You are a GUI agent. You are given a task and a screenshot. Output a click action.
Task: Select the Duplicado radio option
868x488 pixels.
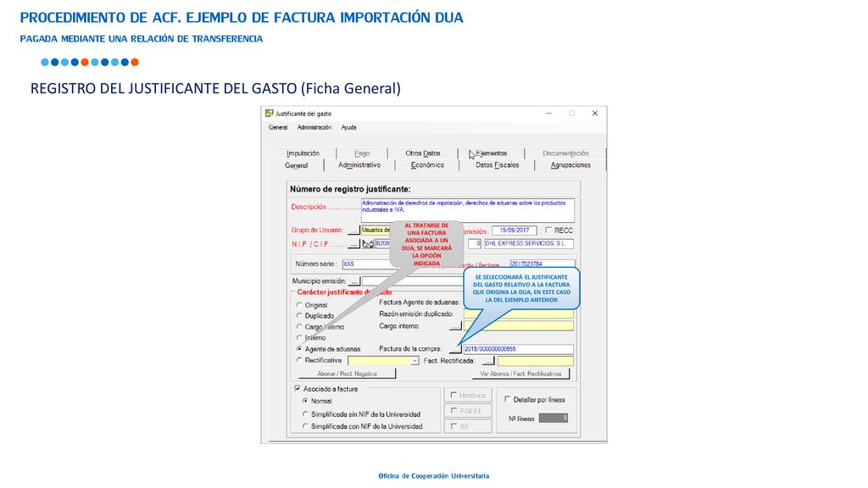pyautogui.click(x=299, y=316)
